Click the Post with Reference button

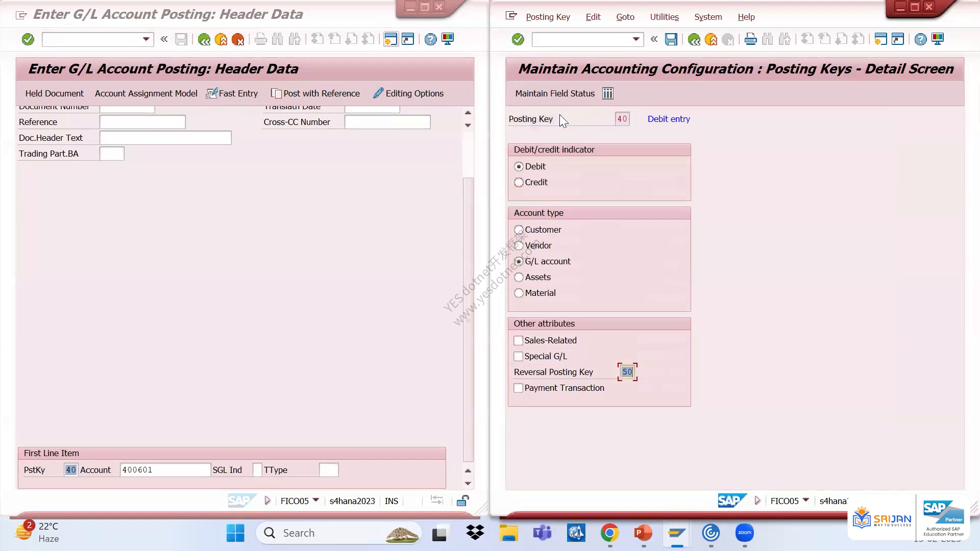[315, 93]
